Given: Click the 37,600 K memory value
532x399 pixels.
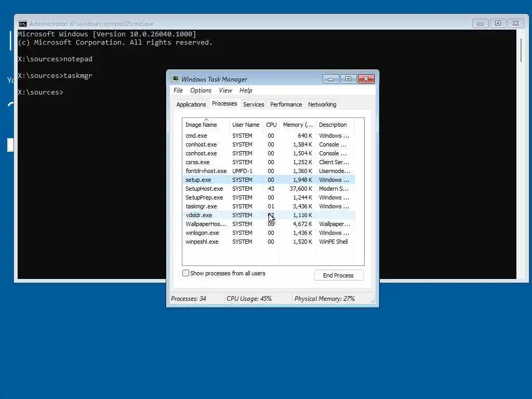Looking at the screenshot, I should point(301,189).
